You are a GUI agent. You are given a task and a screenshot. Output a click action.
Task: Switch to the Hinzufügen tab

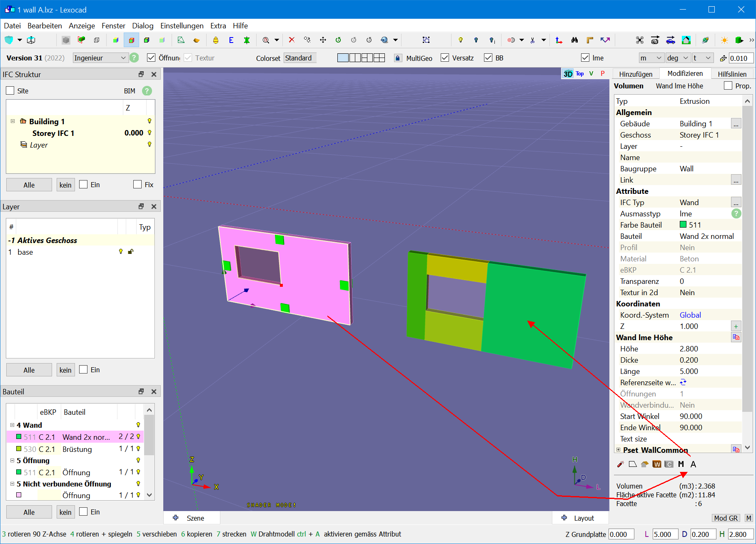tap(636, 74)
